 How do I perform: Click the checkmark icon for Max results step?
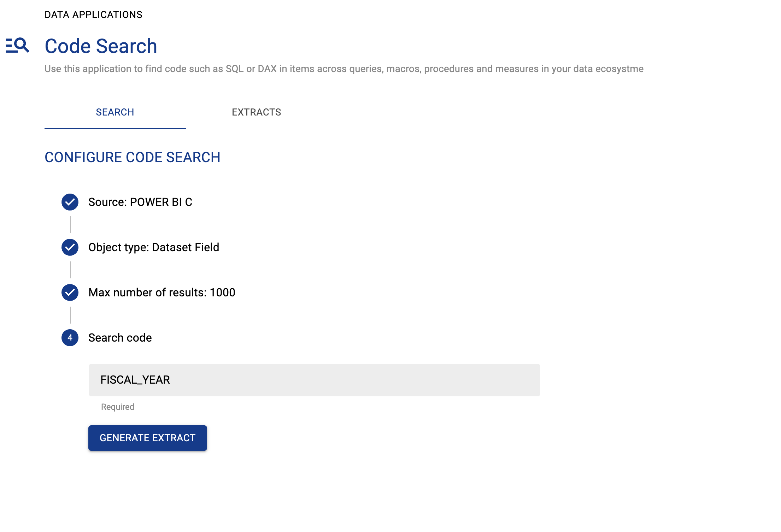tap(70, 292)
